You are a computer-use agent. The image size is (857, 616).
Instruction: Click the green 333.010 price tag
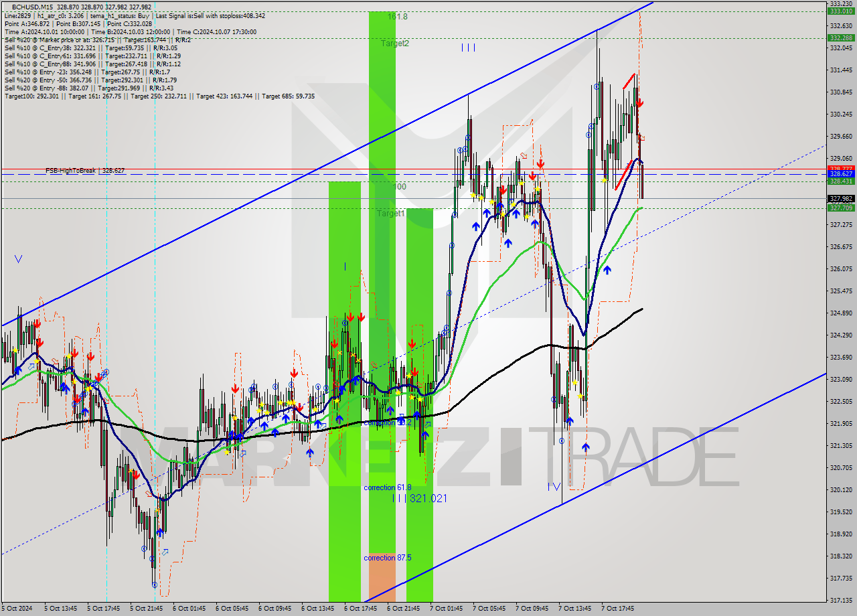pos(842,11)
